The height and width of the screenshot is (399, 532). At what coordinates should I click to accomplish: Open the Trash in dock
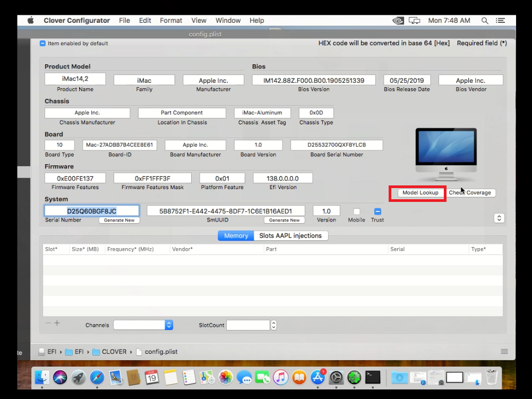coord(491,377)
